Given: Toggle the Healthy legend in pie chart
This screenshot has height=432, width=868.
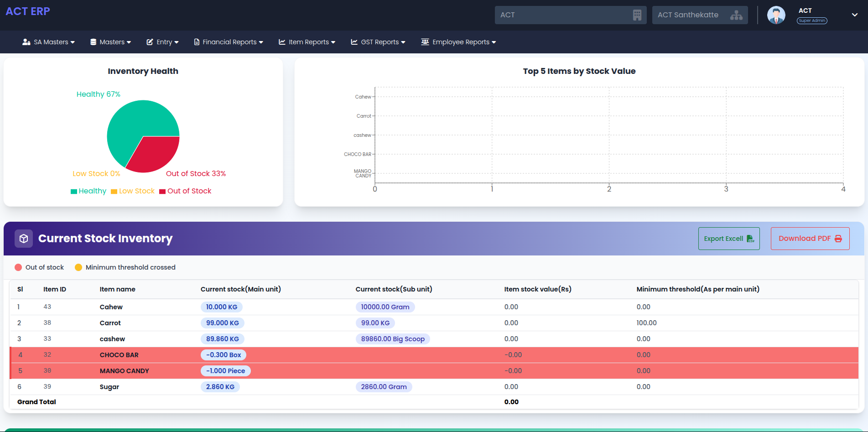Looking at the screenshot, I should click(x=88, y=191).
